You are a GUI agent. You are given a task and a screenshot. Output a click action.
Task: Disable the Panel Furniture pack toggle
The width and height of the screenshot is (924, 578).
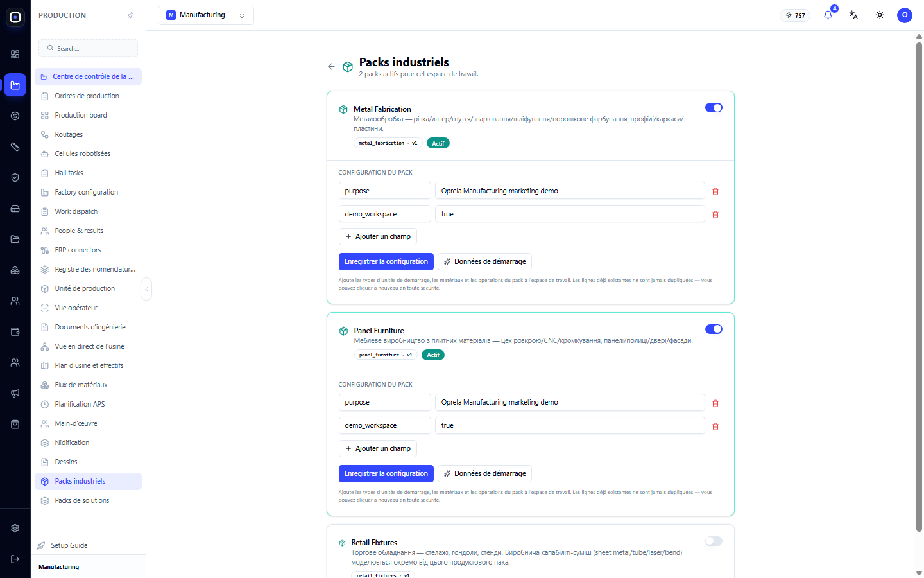point(714,329)
